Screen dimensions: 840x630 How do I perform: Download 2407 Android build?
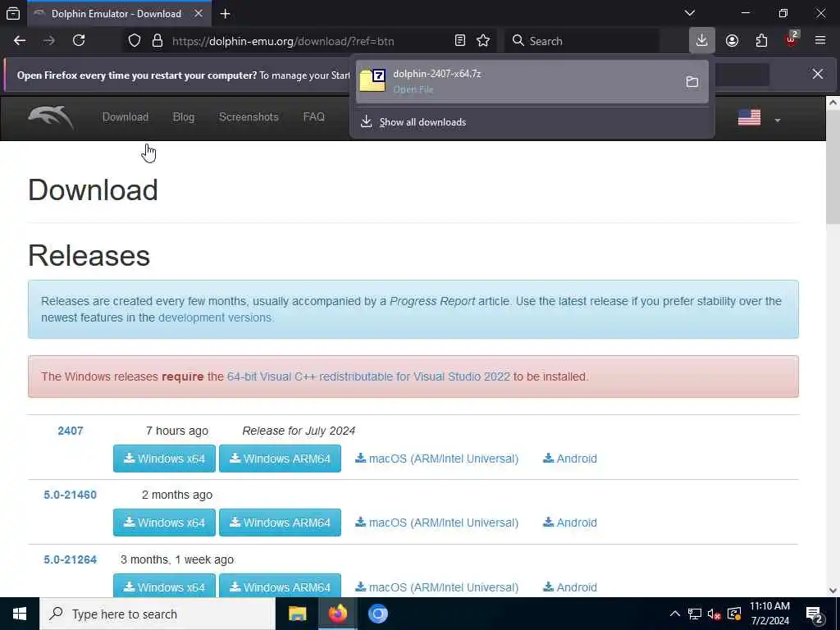pyautogui.click(x=570, y=459)
